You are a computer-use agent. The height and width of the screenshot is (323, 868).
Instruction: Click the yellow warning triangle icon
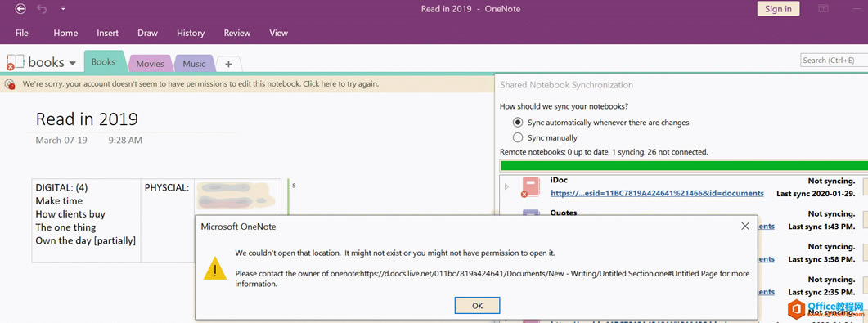215,269
